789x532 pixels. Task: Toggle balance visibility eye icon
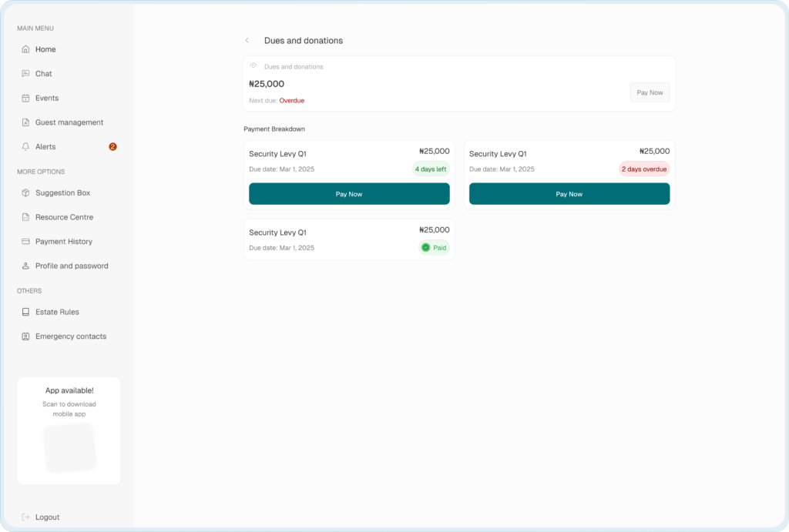click(x=253, y=66)
